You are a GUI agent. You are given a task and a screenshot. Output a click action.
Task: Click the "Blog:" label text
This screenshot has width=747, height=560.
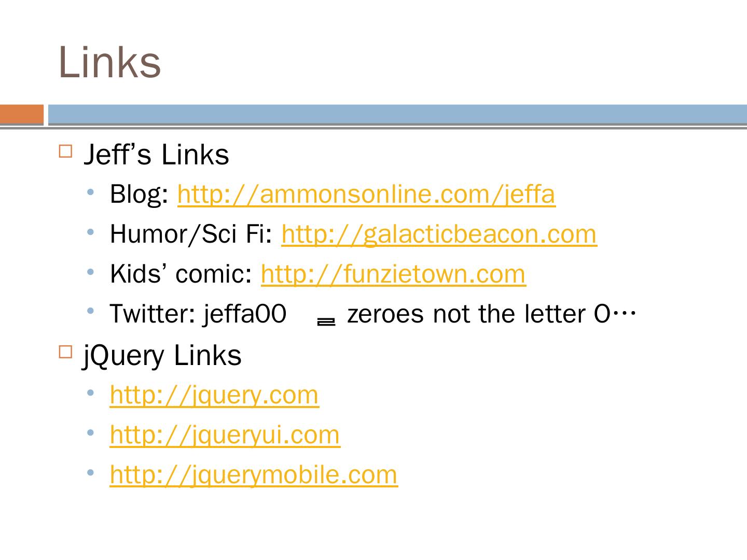click(x=139, y=194)
